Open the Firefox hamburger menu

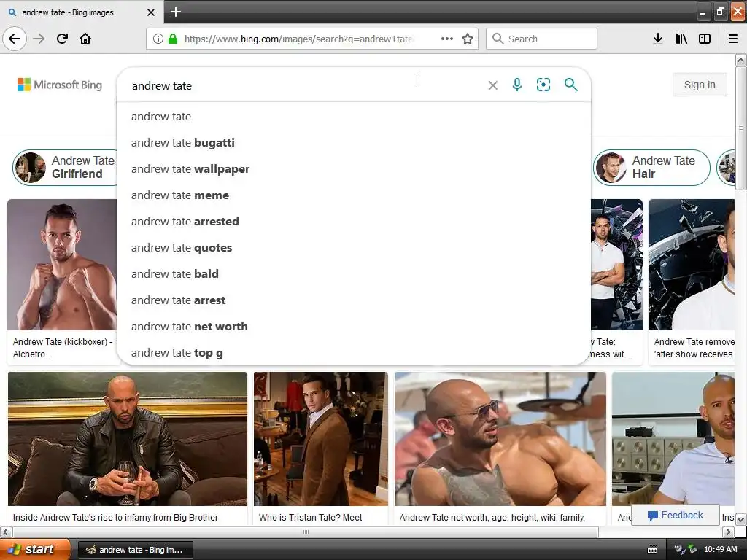(x=733, y=39)
